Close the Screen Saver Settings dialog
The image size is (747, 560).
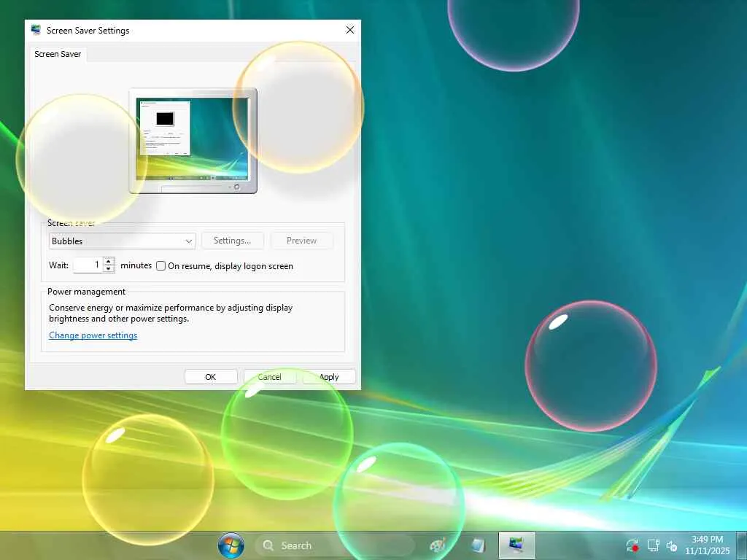click(x=350, y=30)
